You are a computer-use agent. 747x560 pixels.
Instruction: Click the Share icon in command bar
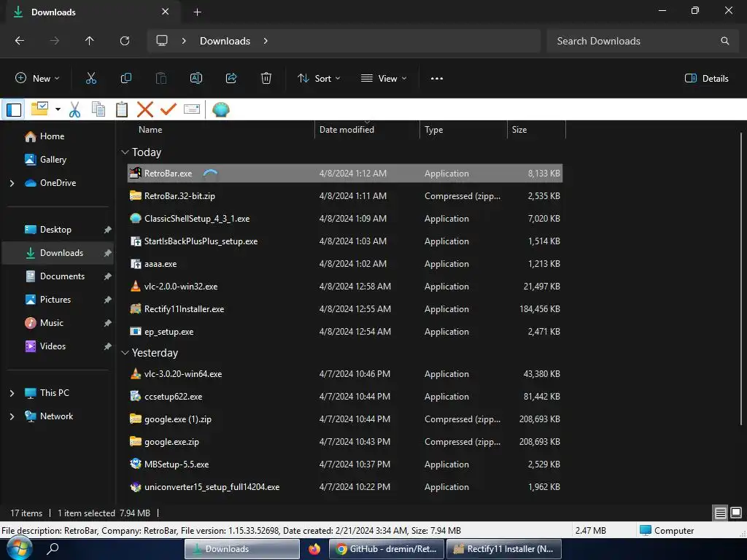[231, 78]
